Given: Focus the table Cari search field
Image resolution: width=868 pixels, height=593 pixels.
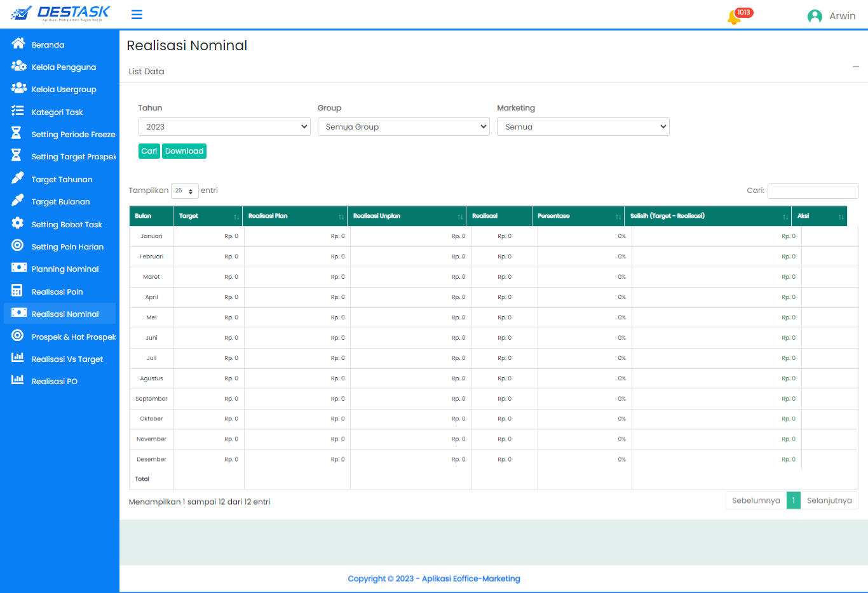Looking at the screenshot, I should pos(813,191).
